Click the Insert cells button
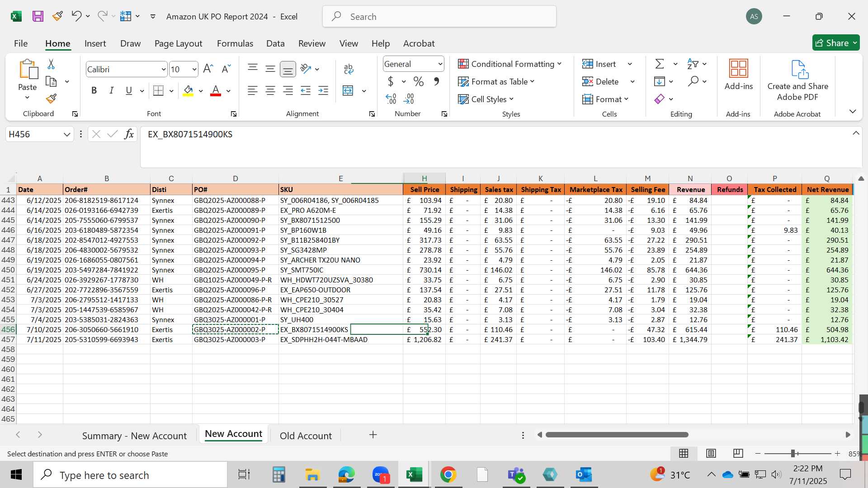Screen dimensions: 868x488 click(x=599, y=64)
